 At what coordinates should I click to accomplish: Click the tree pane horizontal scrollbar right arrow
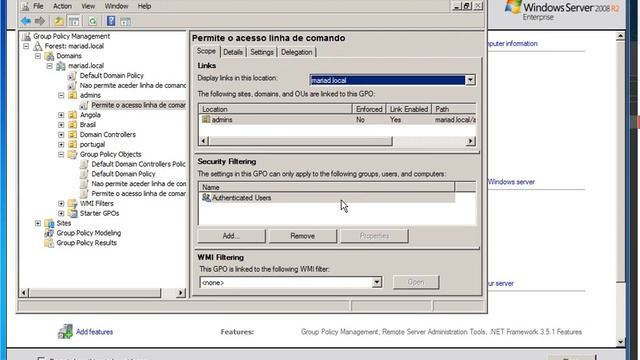(x=180, y=293)
